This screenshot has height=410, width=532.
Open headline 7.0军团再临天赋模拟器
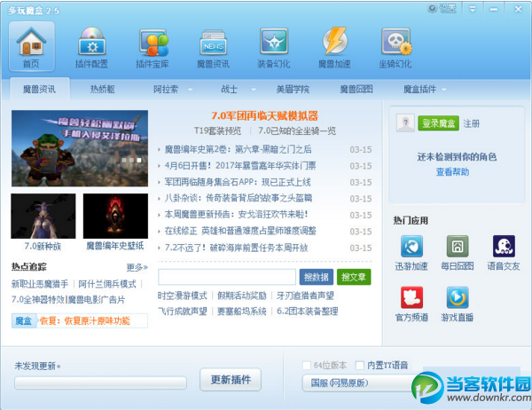pos(264,116)
